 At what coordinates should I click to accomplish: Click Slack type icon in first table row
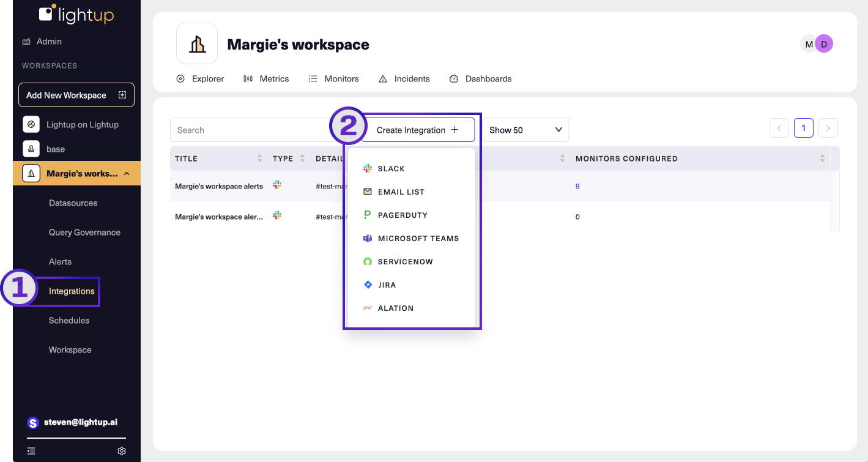[277, 185]
